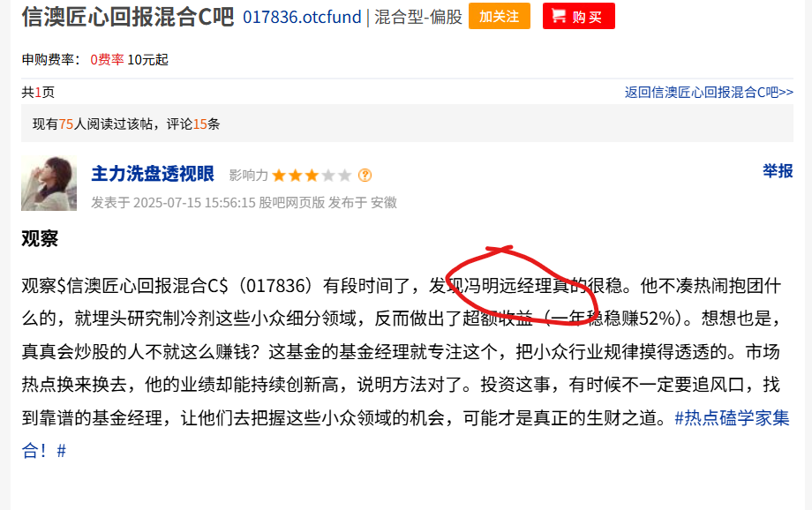Click the comment count 15

tap(199, 124)
